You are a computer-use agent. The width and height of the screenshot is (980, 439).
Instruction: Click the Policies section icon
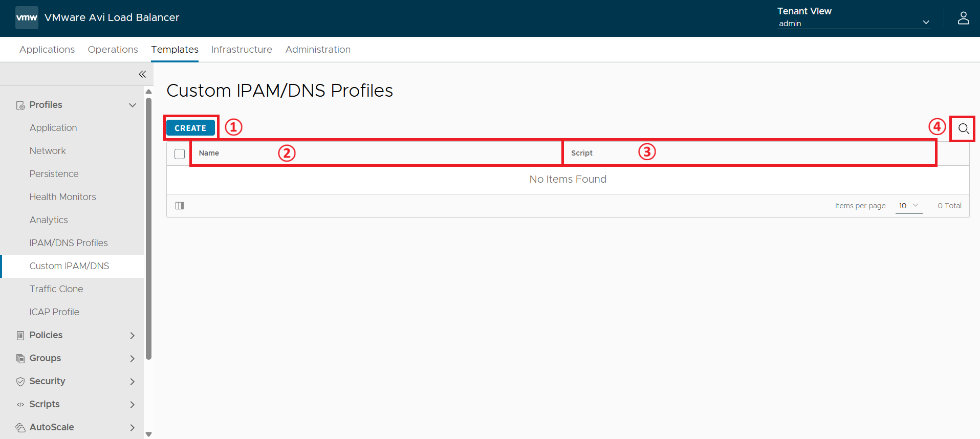[20, 335]
